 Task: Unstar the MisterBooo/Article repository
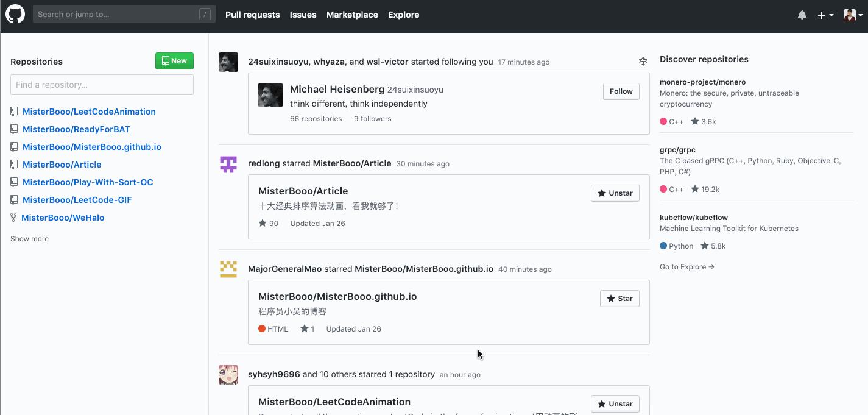[615, 193]
